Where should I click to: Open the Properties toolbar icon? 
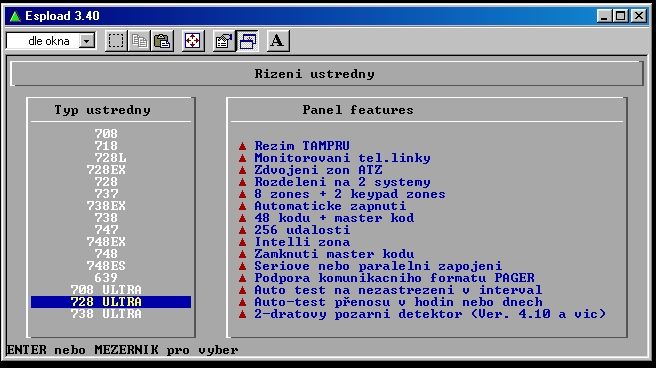[x=224, y=41]
